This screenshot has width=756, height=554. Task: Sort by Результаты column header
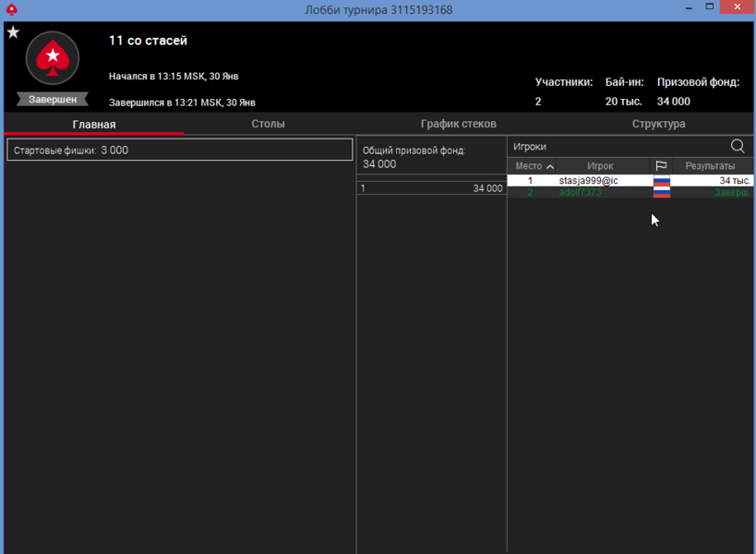point(710,166)
